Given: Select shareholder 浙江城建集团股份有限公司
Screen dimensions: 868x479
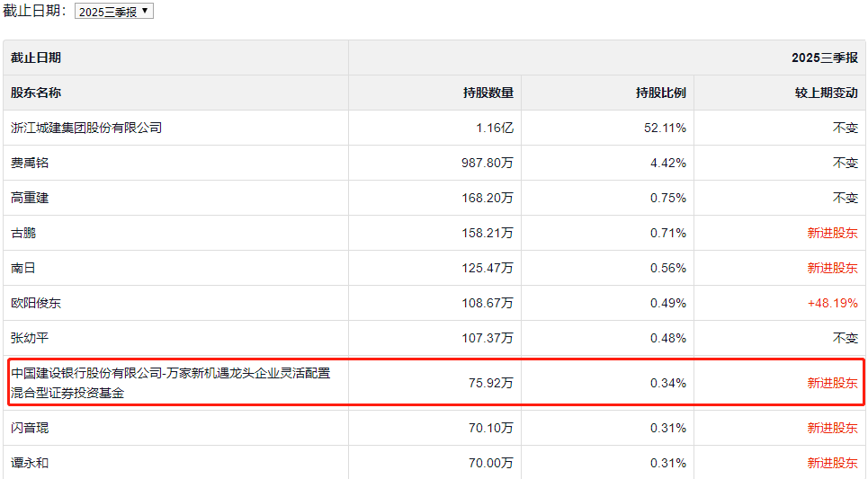Looking at the screenshot, I should pos(86,128).
